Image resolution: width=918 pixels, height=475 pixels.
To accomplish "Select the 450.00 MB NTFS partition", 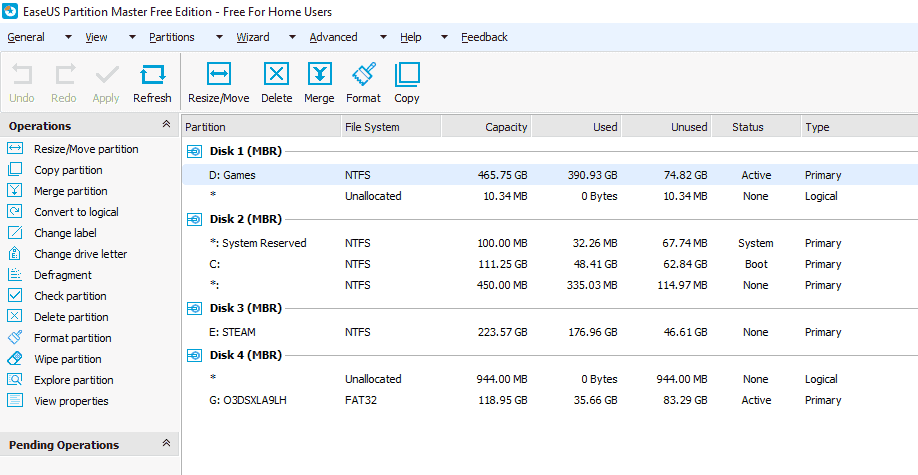I will 550,285.
